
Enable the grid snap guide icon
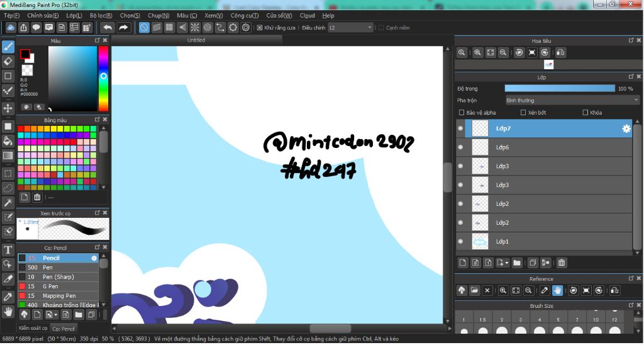tap(169, 28)
